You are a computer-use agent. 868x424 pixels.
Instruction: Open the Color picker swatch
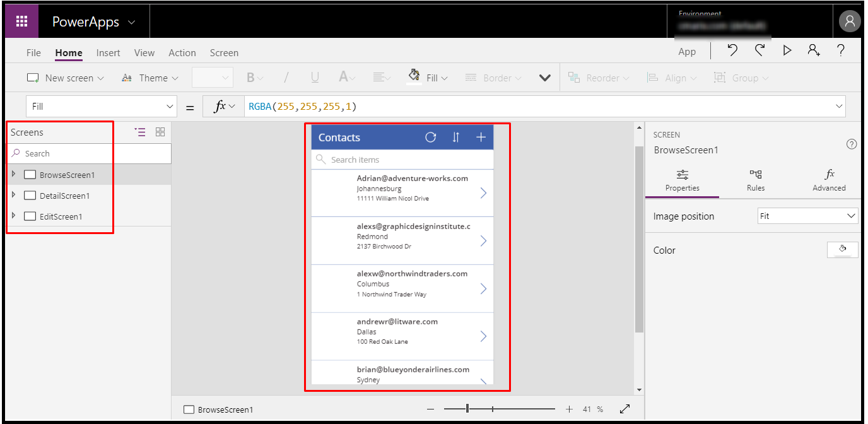pyautogui.click(x=842, y=250)
